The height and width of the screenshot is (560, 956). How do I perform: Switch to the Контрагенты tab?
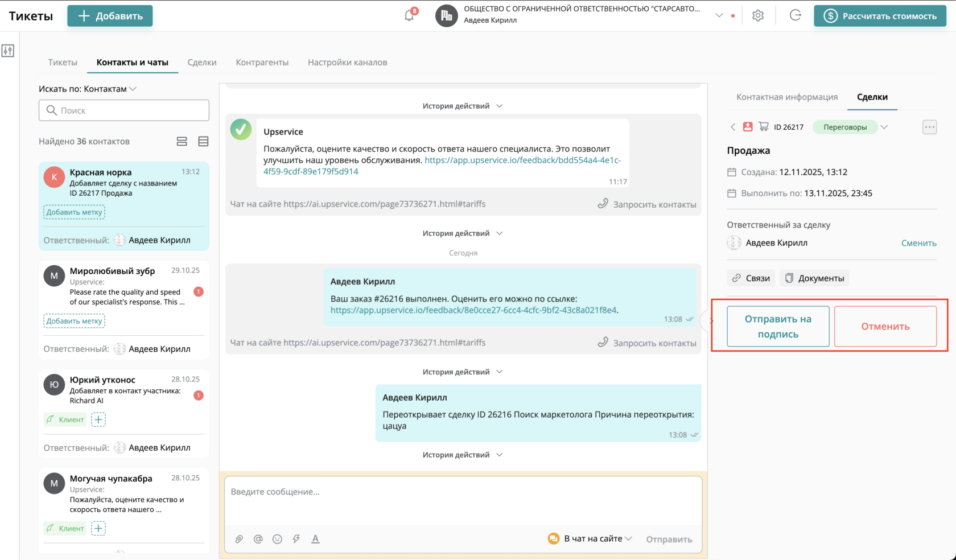pos(262,62)
